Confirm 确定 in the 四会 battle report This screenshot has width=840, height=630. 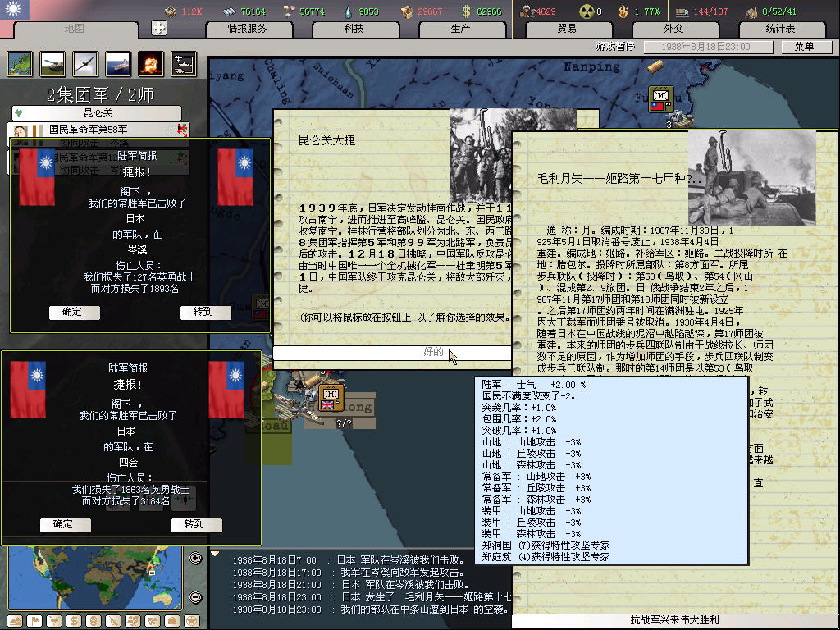(x=65, y=524)
